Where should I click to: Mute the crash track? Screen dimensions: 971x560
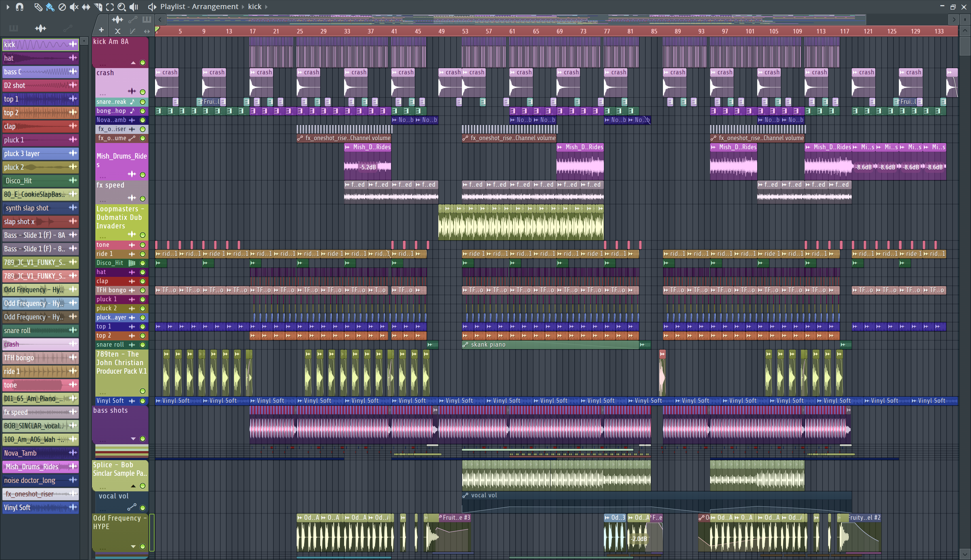click(143, 92)
